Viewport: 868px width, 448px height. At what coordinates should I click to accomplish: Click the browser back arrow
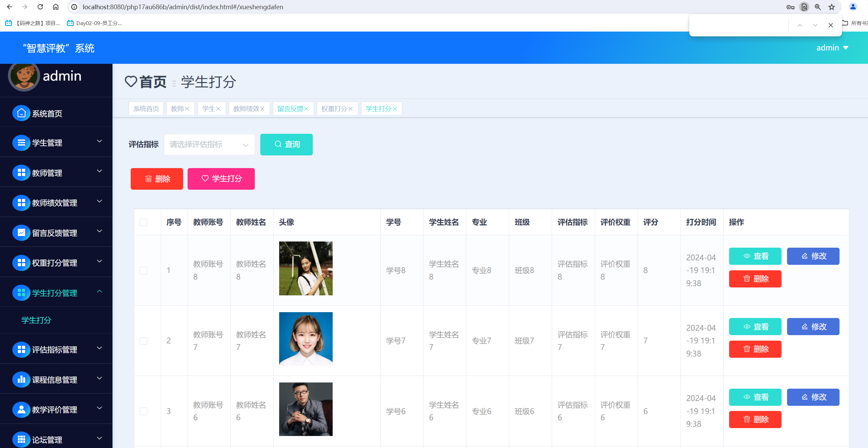(10, 7)
